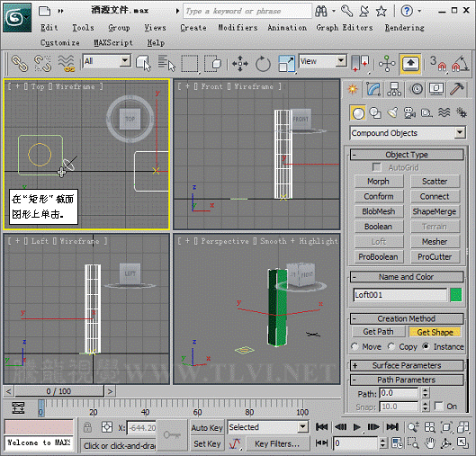This screenshot has height=456, width=476.
Task: Open the Modify command panel tab
Action: coord(373,89)
